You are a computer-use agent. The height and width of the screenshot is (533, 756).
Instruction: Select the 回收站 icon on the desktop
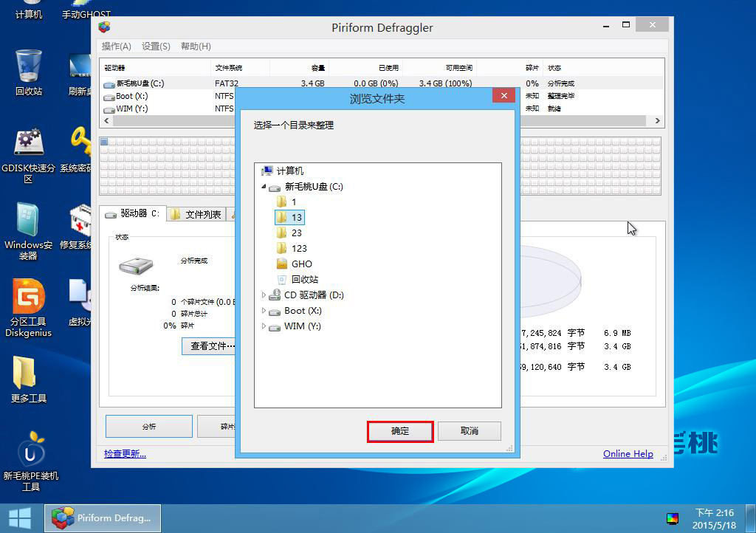coord(29,72)
